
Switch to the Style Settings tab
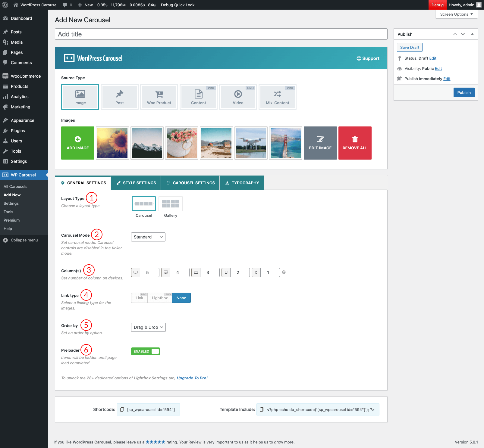pos(136,183)
